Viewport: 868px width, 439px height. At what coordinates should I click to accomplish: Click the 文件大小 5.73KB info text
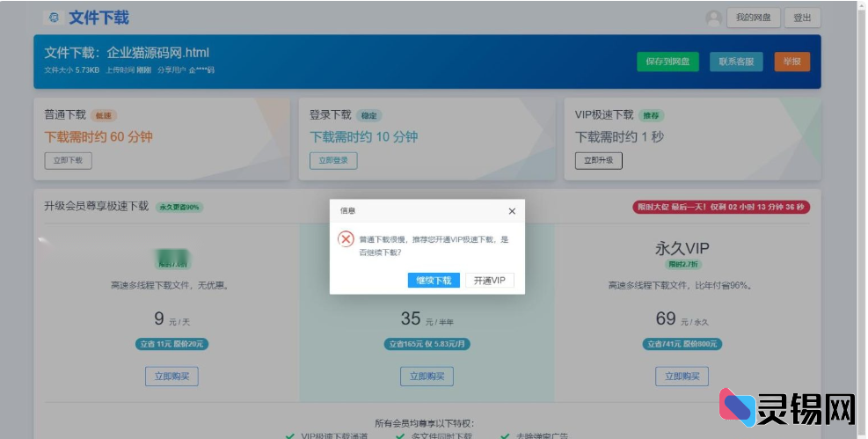(x=72, y=70)
